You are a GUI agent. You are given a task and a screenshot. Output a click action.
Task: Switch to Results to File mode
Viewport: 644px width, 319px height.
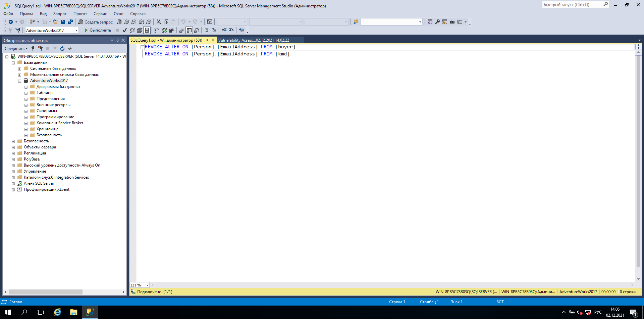197,30
